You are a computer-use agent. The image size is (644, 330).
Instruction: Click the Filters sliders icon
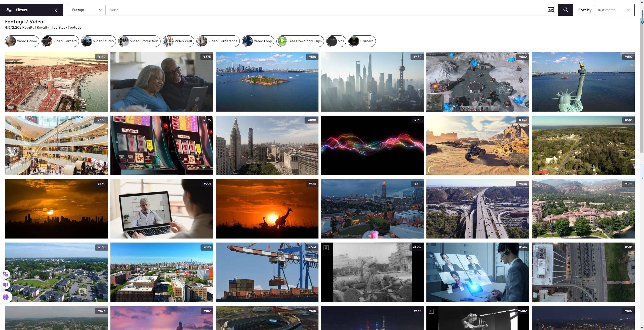coord(9,10)
